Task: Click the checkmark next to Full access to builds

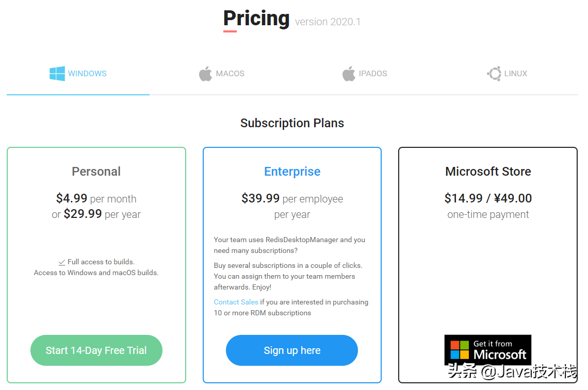Action: [62, 262]
